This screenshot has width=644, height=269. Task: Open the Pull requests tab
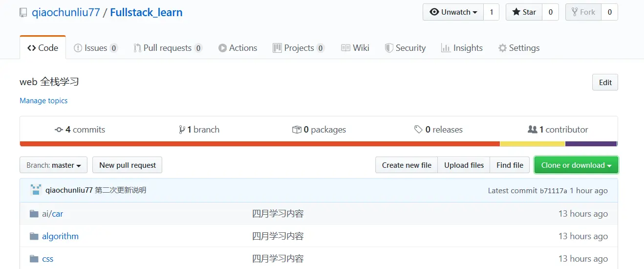[x=168, y=48]
